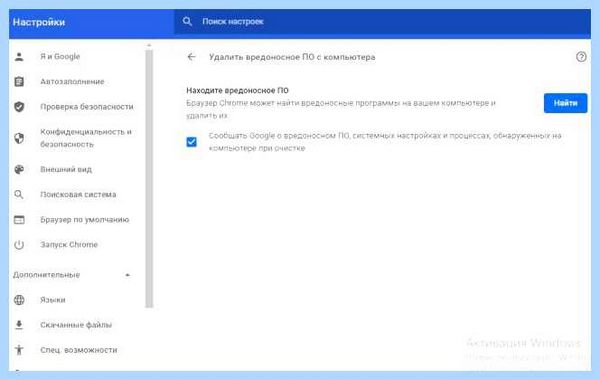Click the Удалить вредоносное ПО с компьютера title
Viewport: 600px width, 380px height.
click(x=292, y=57)
